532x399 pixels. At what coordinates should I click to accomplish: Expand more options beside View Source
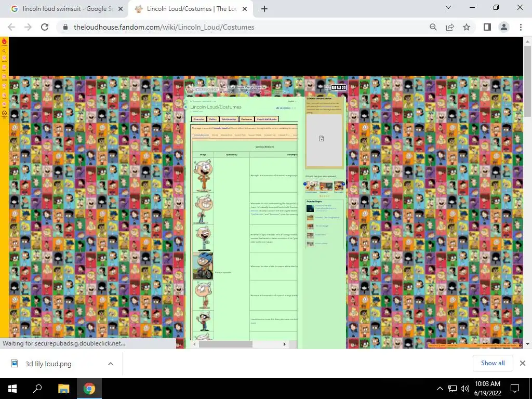(x=295, y=108)
